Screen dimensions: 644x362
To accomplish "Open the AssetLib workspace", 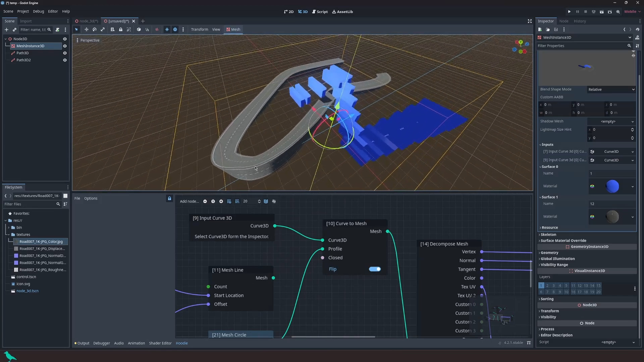I will 342,12.
